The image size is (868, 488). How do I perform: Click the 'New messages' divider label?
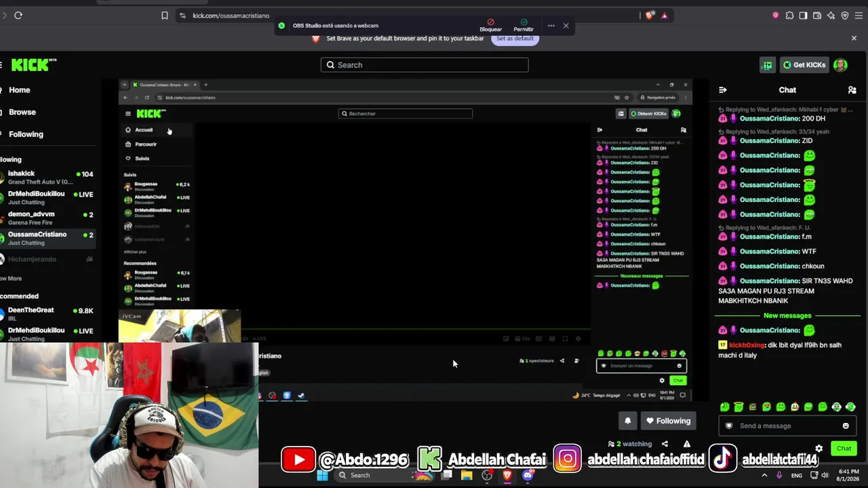pos(787,316)
